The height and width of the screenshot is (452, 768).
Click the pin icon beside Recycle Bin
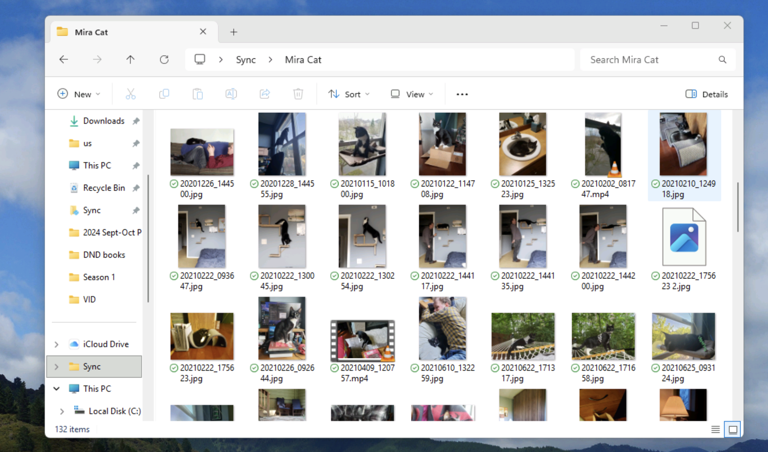click(136, 188)
